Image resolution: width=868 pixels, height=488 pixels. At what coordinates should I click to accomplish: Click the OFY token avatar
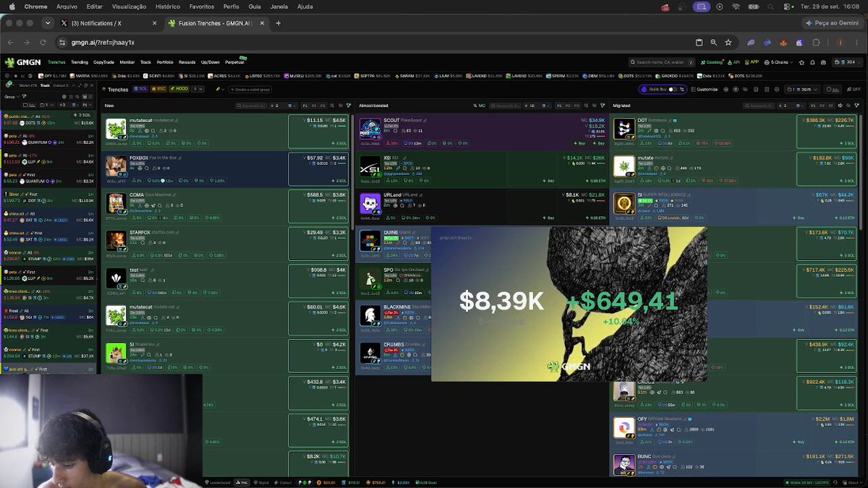tap(624, 428)
